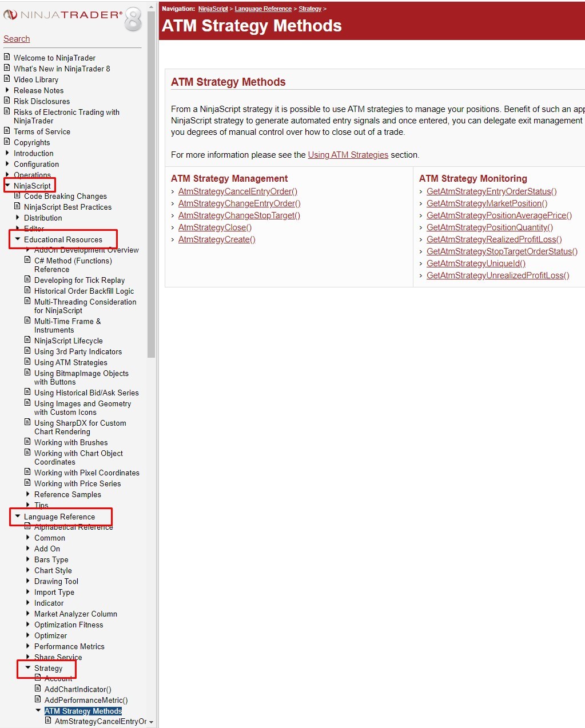
Task: Go to Strategy breadcrumb link
Action: click(310, 9)
